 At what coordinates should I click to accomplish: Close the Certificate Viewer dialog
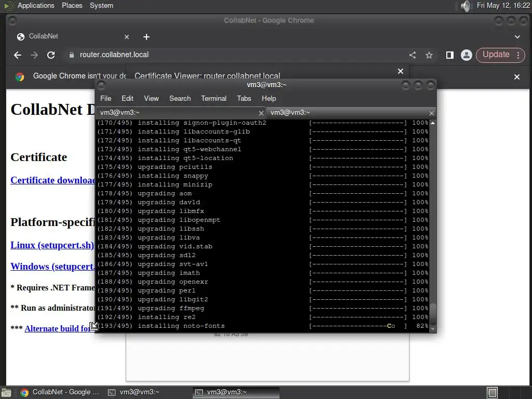(401, 71)
